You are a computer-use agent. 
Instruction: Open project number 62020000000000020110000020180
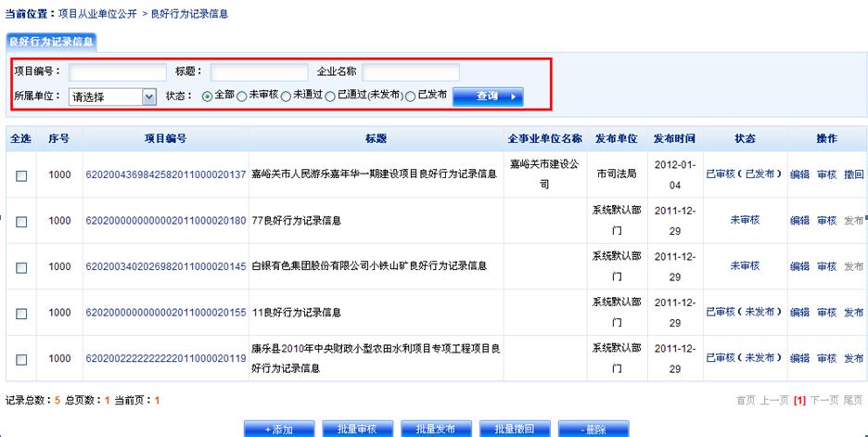click(x=165, y=221)
